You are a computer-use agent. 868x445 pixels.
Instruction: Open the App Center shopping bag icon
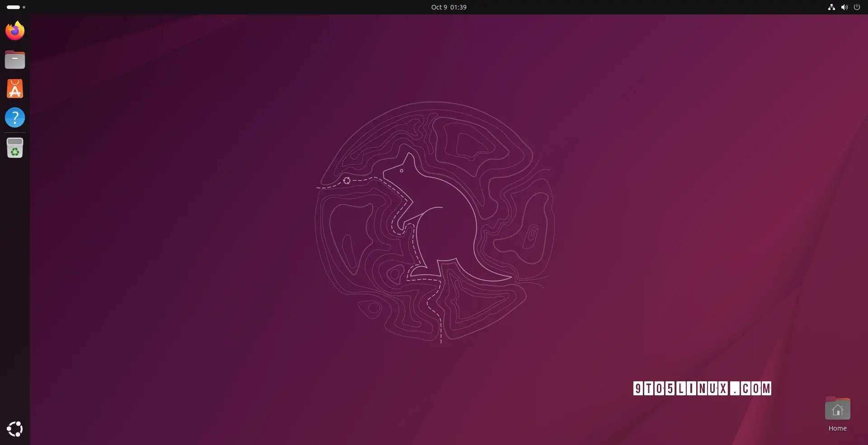click(x=15, y=89)
